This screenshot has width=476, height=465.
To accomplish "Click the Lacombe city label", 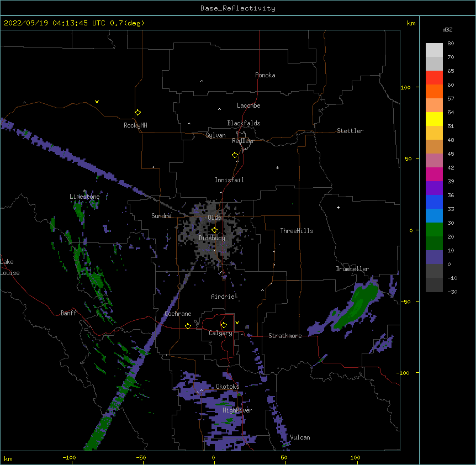I will pos(248,105).
